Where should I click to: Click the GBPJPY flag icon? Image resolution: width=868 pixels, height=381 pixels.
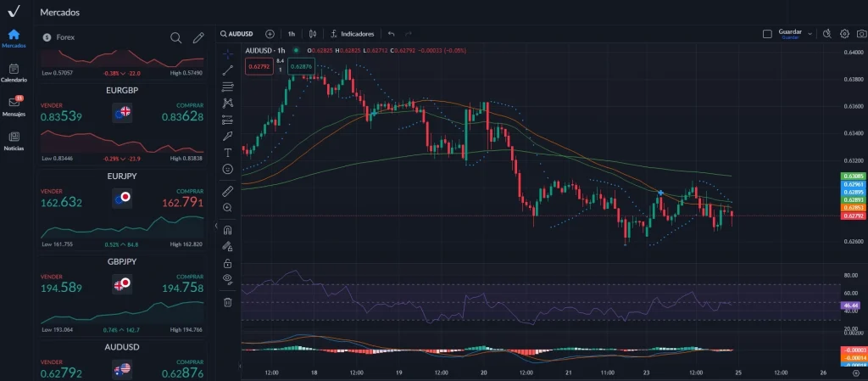coord(122,284)
